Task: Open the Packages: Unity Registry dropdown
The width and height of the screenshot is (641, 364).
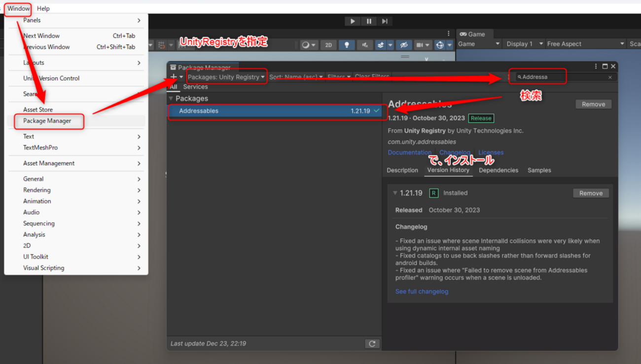Action: 226,77
